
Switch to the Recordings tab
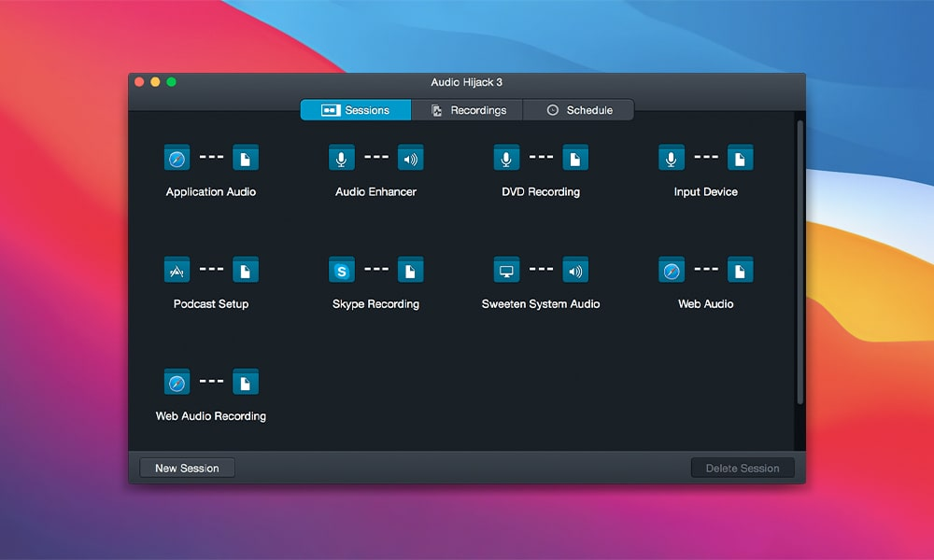[467, 109]
